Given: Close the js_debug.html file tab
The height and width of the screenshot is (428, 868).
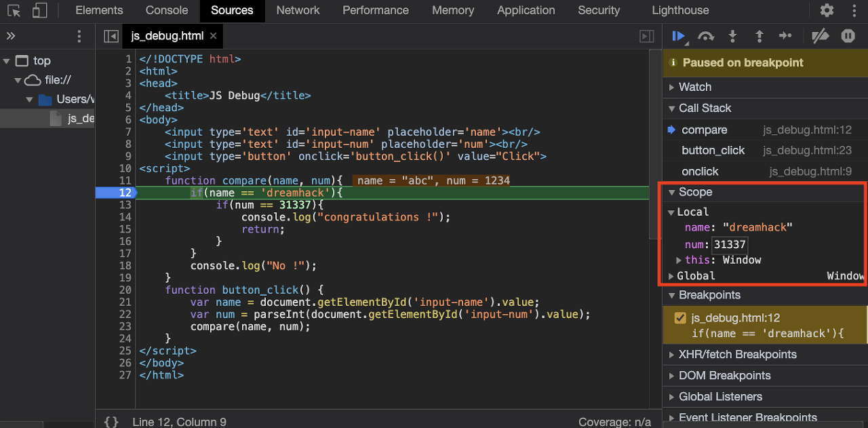Looking at the screenshot, I should pos(213,36).
